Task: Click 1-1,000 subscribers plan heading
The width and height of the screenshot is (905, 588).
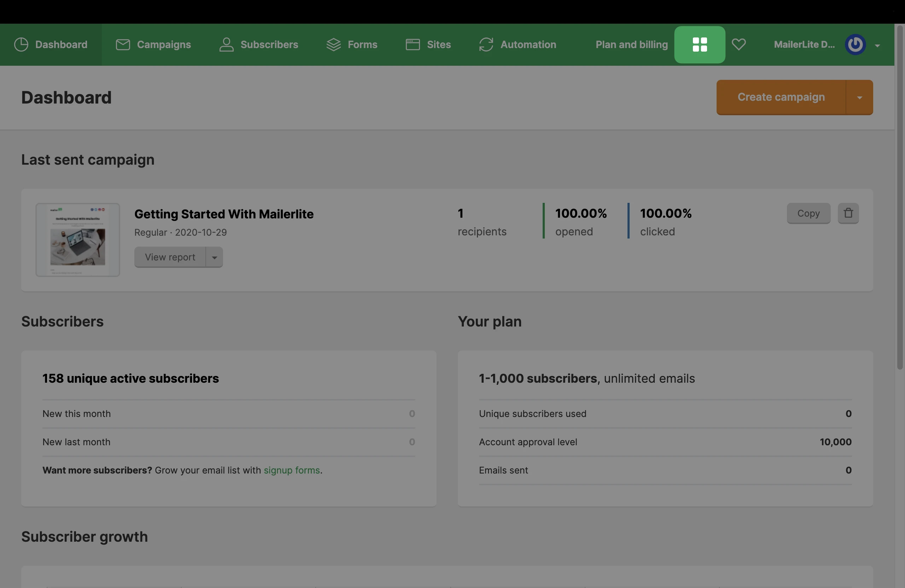Action: point(587,378)
